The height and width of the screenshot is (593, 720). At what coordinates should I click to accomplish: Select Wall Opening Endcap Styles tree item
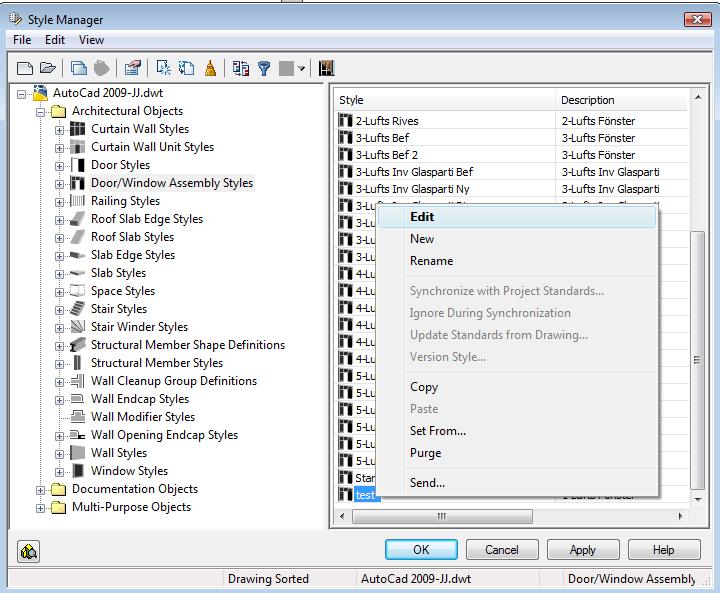coord(164,435)
